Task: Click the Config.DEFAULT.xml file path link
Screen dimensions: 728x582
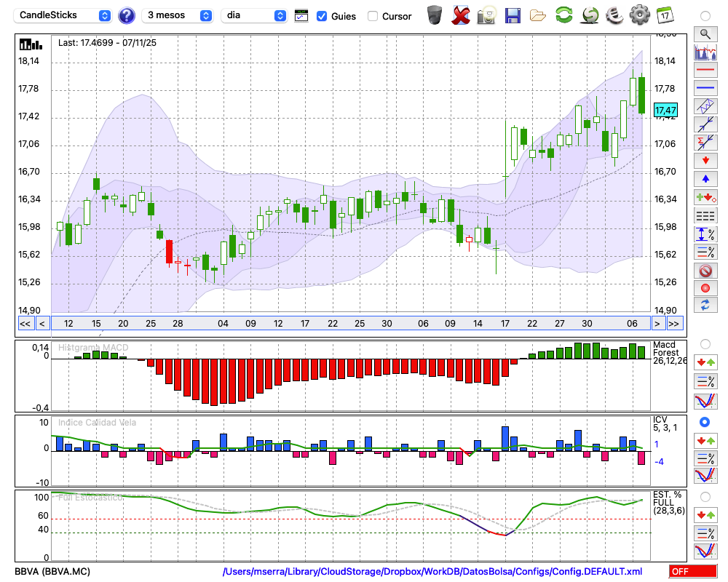Action: click(x=432, y=572)
